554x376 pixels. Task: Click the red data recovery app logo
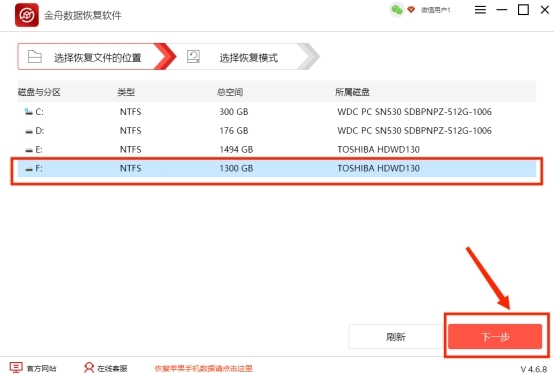coord(27,15)
